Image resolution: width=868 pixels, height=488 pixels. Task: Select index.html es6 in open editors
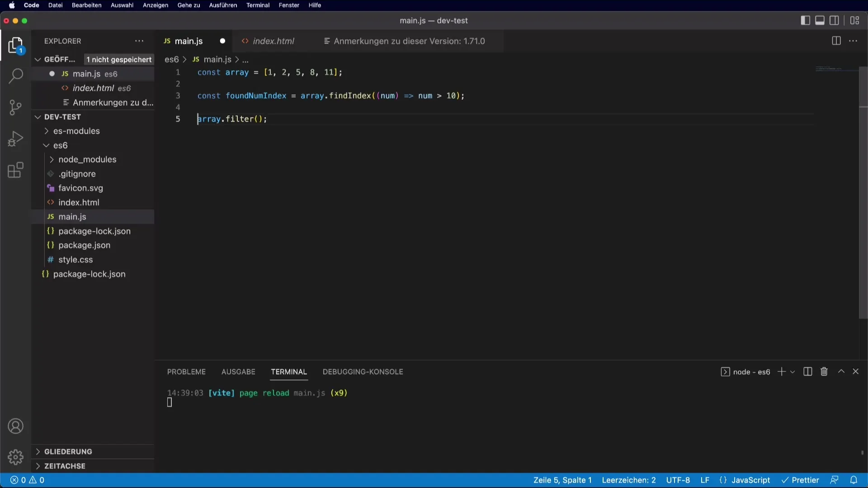point(93,88)
